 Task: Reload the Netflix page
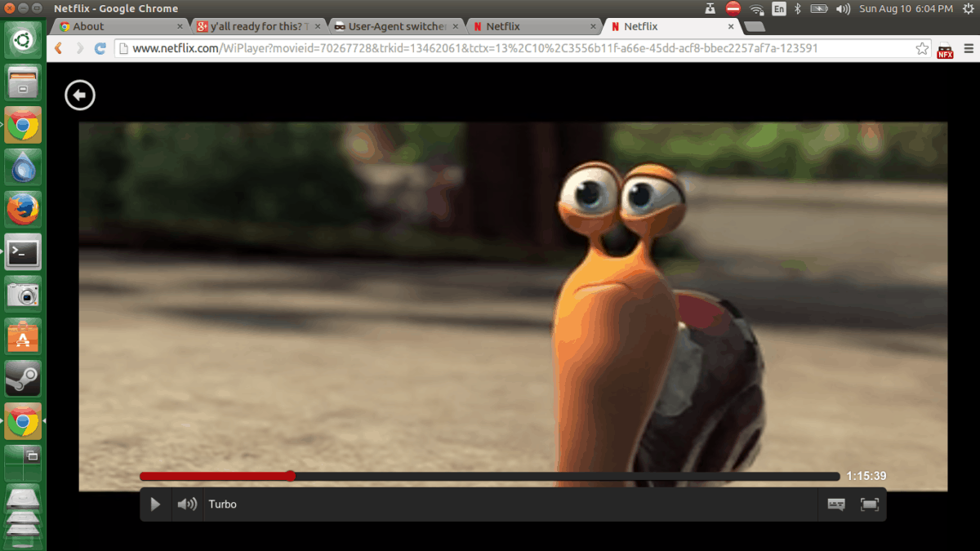(x=100, y=48)
